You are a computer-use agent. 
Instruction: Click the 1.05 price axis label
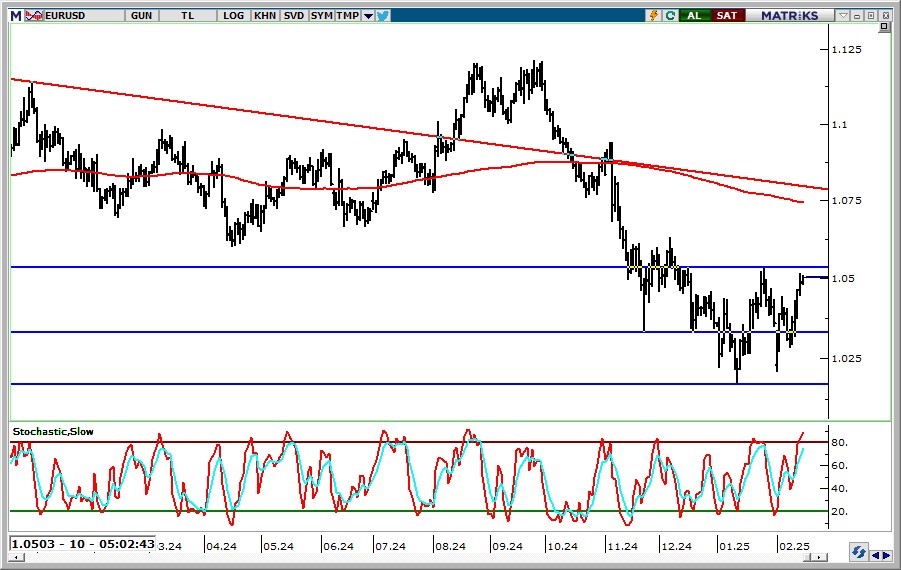tap(844, 279)
